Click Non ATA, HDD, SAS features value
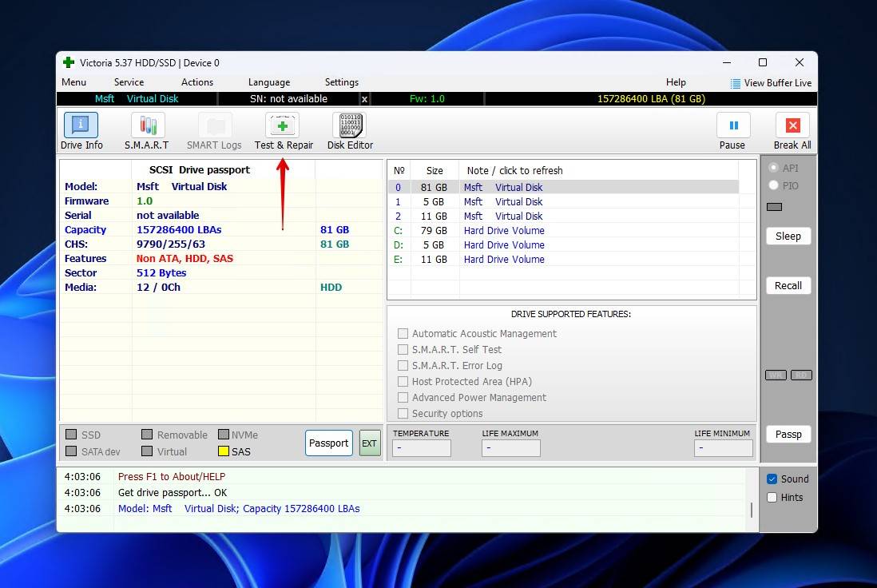The image size is (877, 588). point(185,259)
